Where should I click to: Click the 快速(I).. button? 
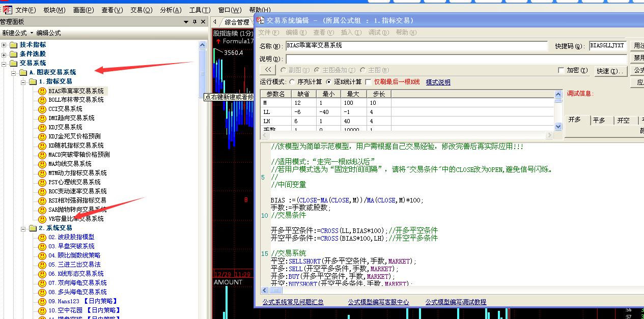click(610, 71)
